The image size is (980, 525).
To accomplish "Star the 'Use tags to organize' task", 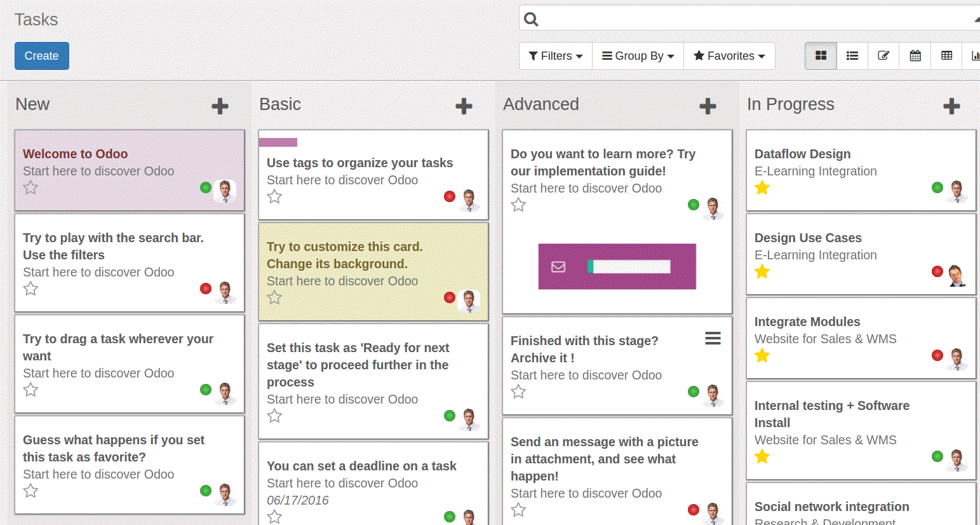I will pos(274,196).
